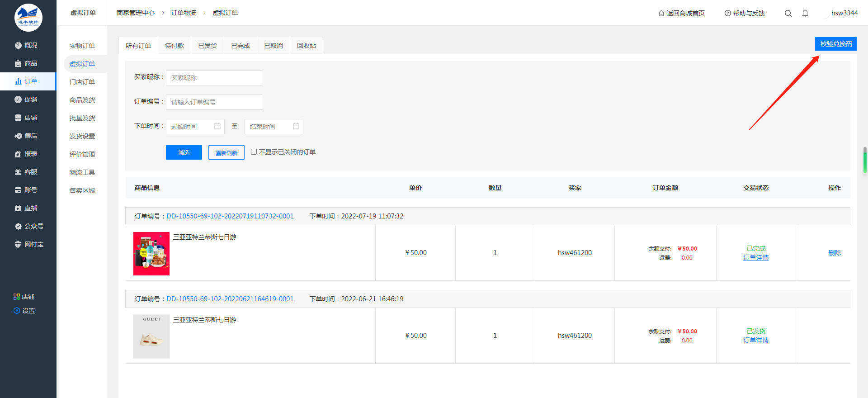This screenshot has width=868, height=398.
Task: Click the help question-mark icon
Action: coord(728,13)
